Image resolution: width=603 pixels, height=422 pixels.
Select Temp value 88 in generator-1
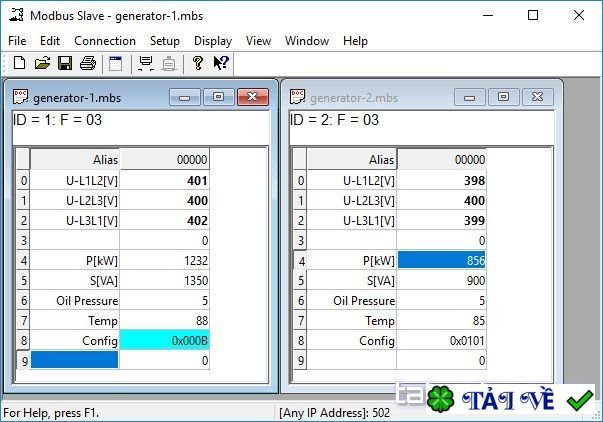coord(165,320)
